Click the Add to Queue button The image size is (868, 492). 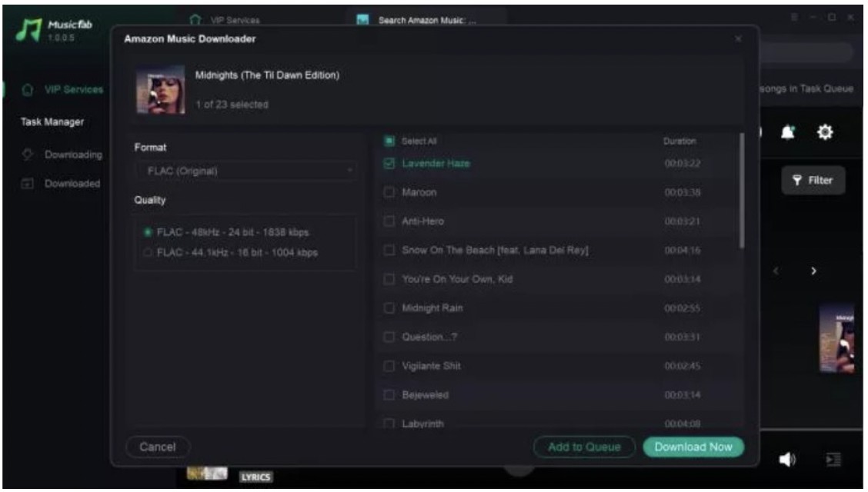pos(584,447)
